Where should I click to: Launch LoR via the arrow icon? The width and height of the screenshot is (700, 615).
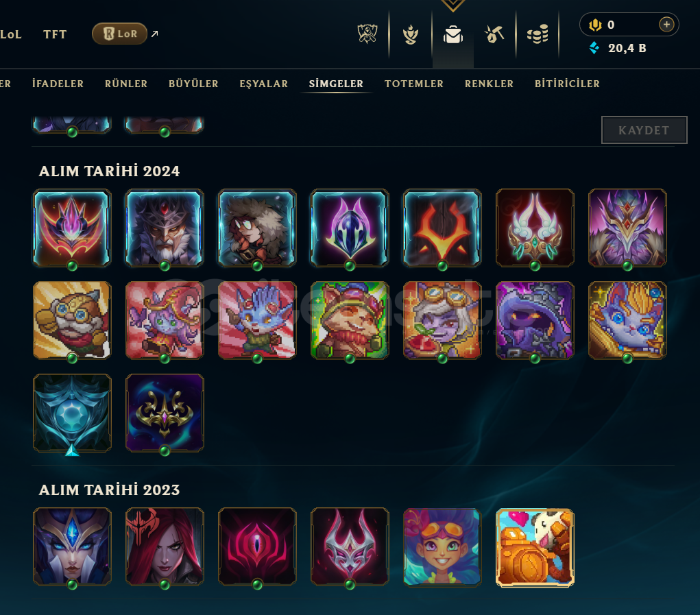[154, 34]
